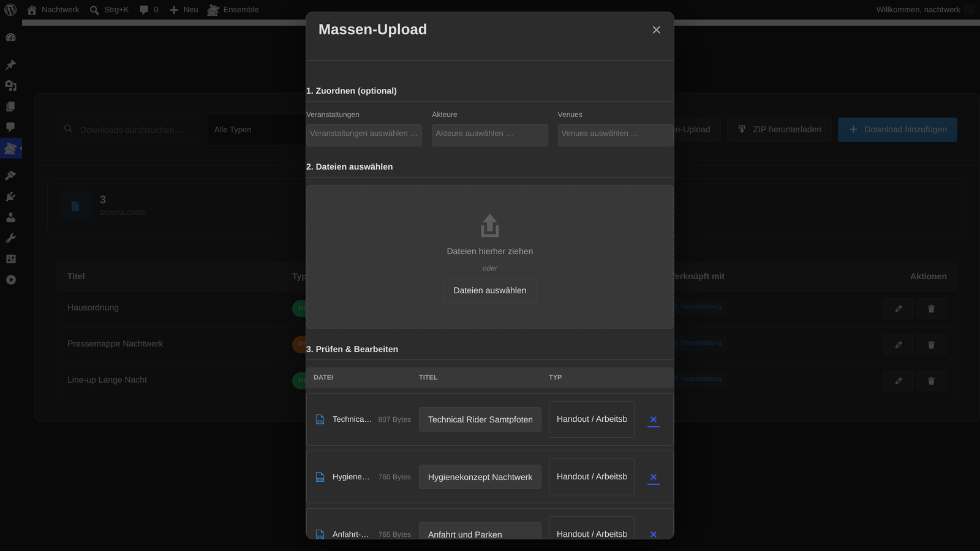Open Nachtwerk site menu in admin bar
Viewport: 980px width, 551px height.
[x=53, y=10]
